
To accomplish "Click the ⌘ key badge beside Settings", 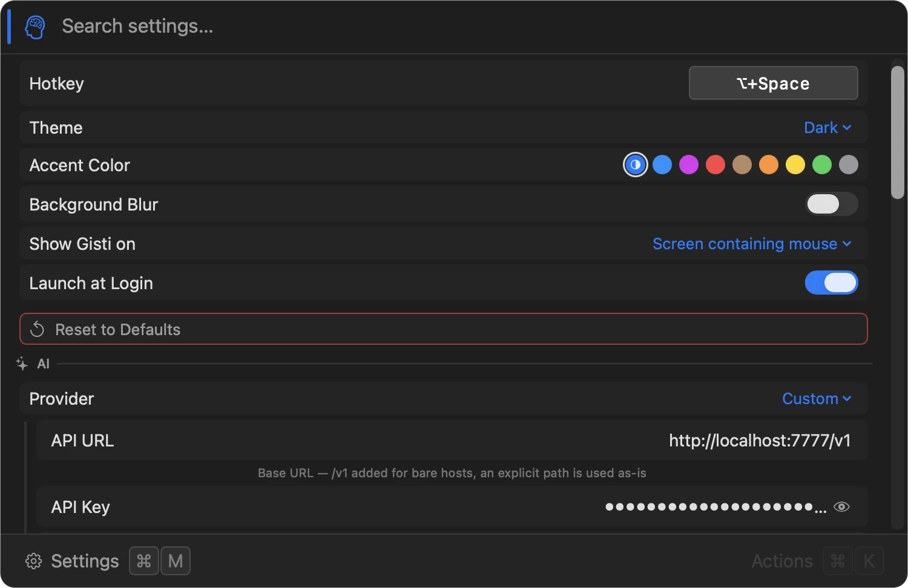I will tap(144, 561).
